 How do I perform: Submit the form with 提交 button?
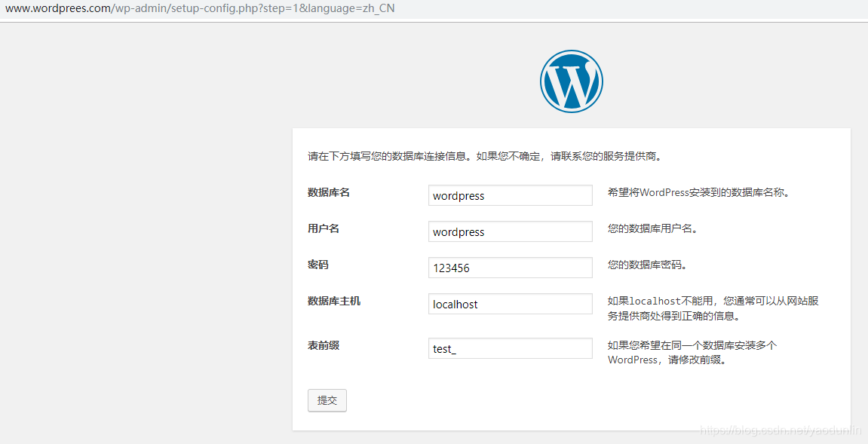pyautogui.click(x=327, y=400)
